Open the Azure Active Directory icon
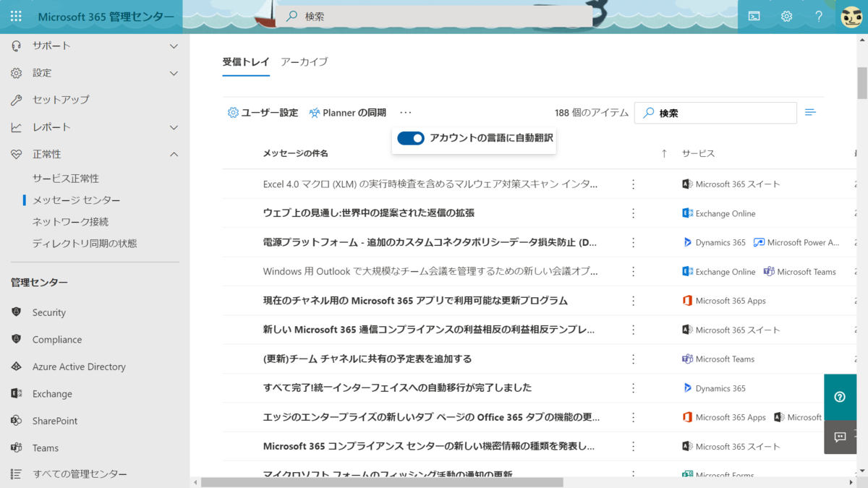The image size is (868, 488). pos(16,367)
